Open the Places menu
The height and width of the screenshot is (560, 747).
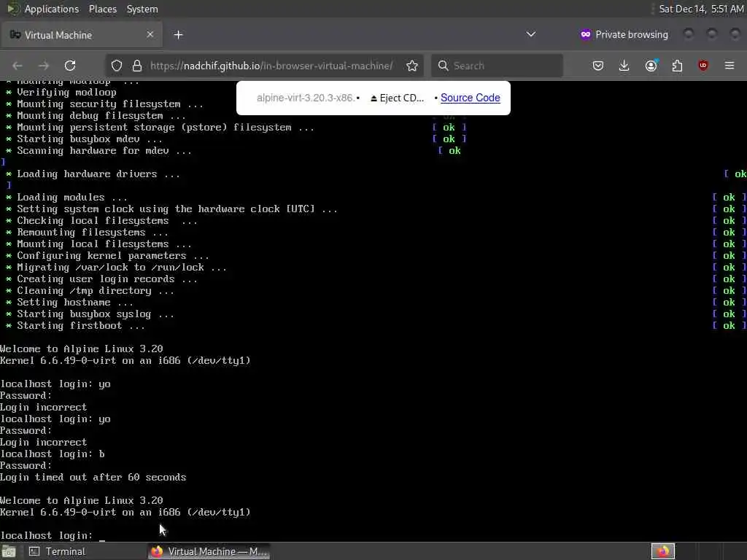pos(102,9)
